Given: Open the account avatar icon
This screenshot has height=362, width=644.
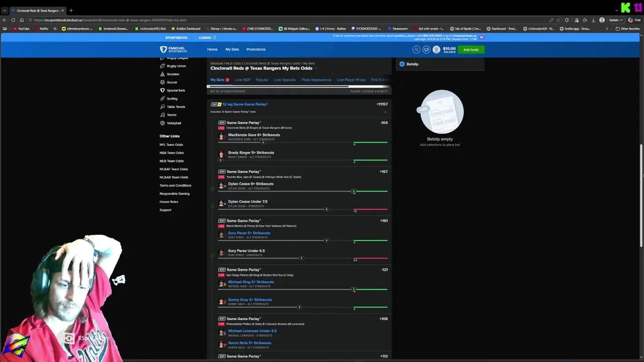Looking at the screenshot, I should point(436,49).
